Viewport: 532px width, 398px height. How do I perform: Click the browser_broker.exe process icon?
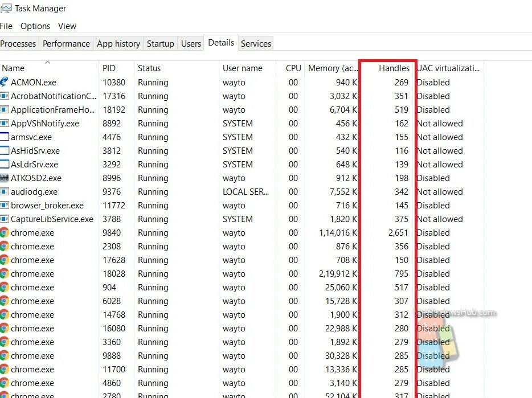(5, 206)
